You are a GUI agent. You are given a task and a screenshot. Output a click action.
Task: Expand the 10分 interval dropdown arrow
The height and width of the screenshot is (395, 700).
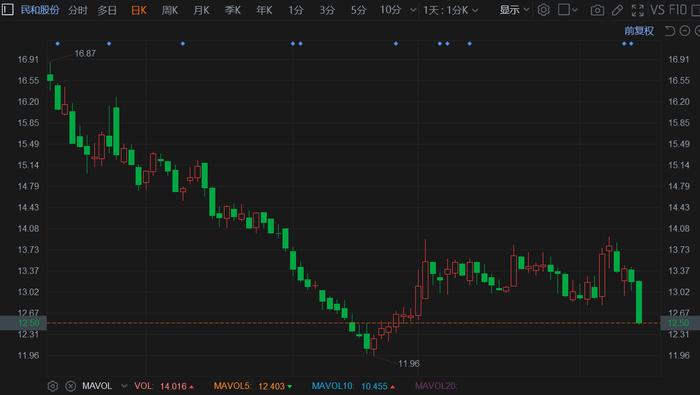[413, 10]
